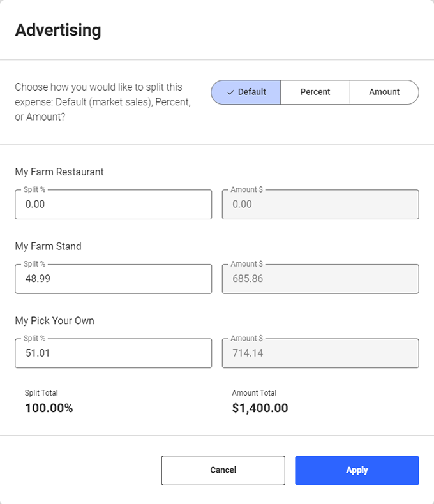Click the My Farm Restaurant section label
The height and width of the screenshot is (504, 434).
[x=59, y=172]
